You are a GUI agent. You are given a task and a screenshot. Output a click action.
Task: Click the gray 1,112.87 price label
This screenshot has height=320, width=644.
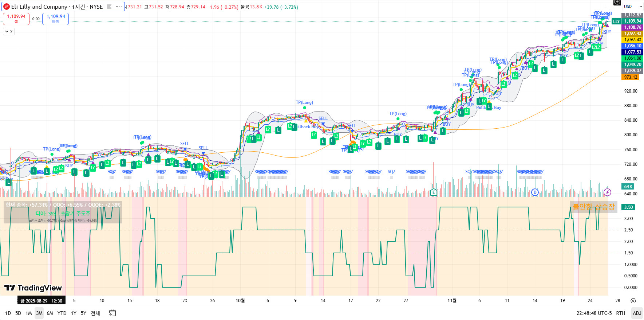tap(633, 15)
